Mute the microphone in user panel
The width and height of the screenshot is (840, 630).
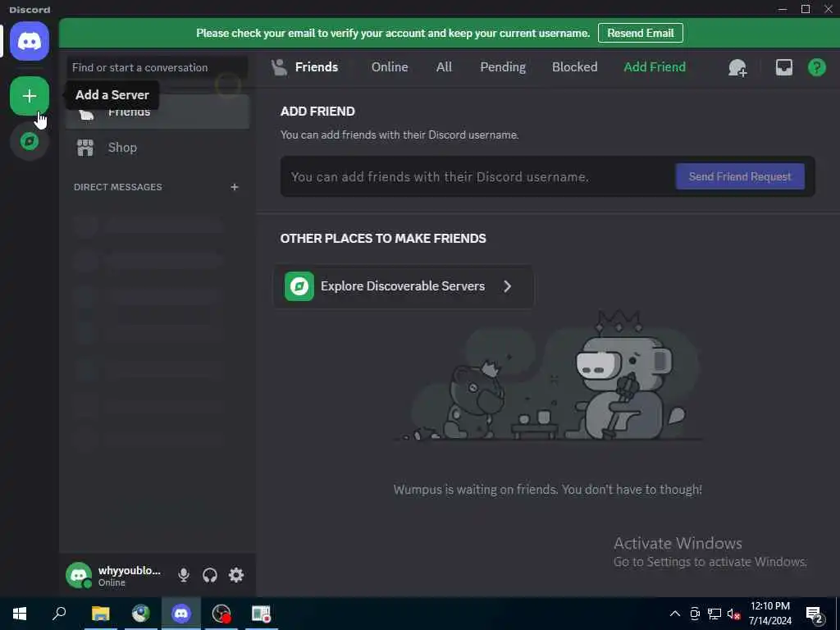pos(184,575)
